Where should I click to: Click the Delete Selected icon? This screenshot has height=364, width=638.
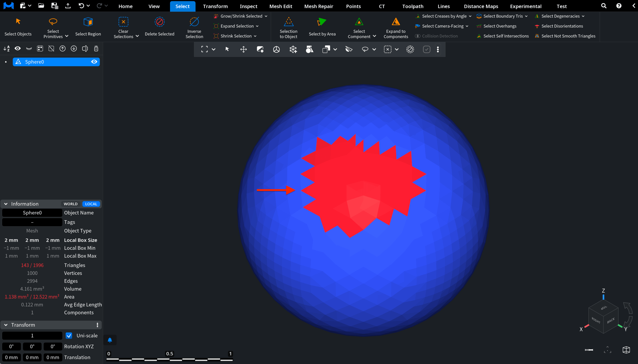click(x=159, y=22)
